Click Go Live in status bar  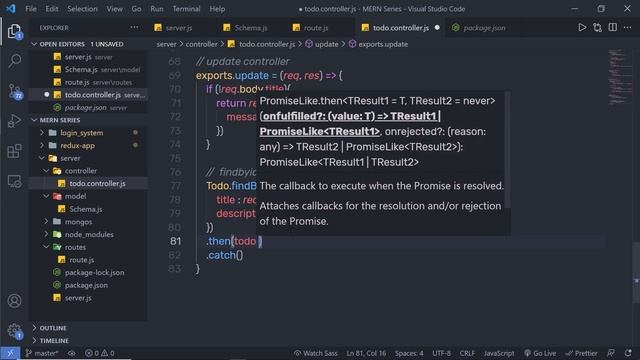(540, 353)
